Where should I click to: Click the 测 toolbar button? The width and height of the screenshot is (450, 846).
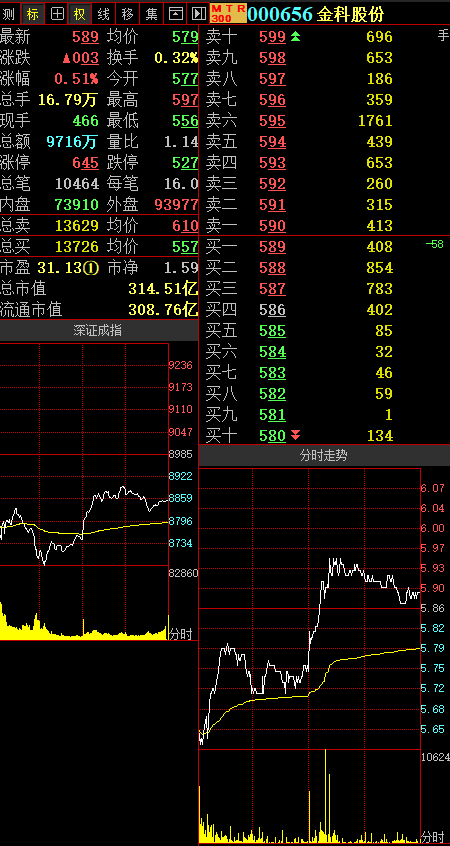(10, 13)
